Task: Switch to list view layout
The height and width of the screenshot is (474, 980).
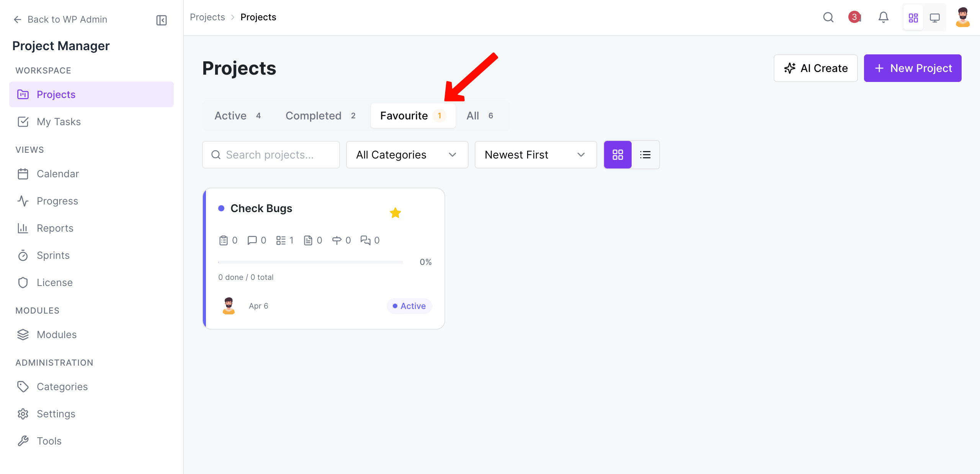Action: (x=645, y=155)
